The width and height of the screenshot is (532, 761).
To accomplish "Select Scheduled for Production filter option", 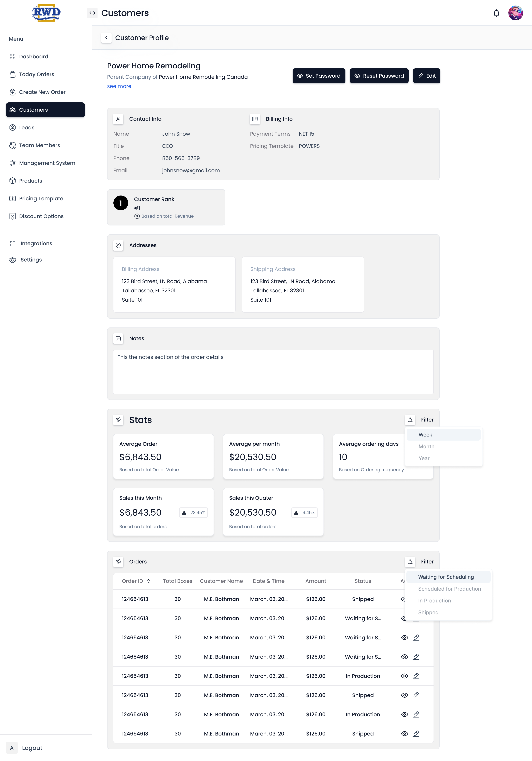I will tap(448, 589).
